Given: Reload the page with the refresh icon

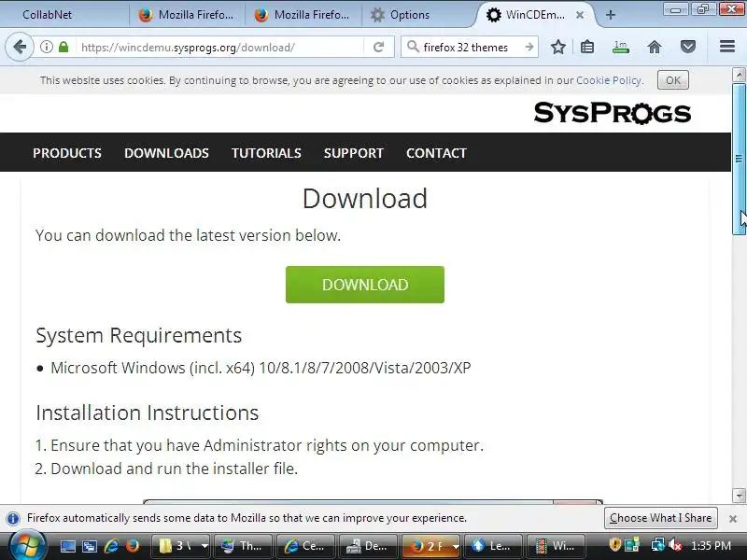Looking at the screenshot, I should point(379,48).
